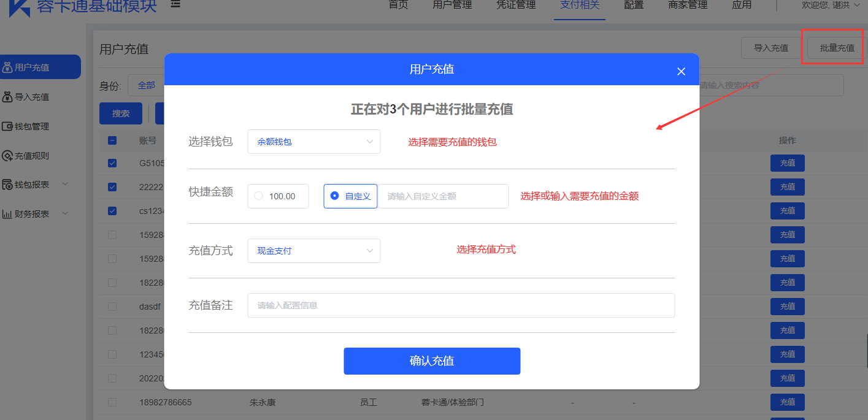
Task: Select the 100.00 quick amount radio
Action: pyautogui.click(x=258, y=196)
